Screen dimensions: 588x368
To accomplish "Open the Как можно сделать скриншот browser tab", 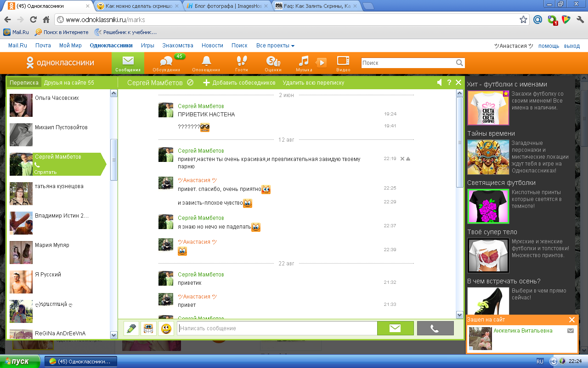I will click(x=138, y=6).
